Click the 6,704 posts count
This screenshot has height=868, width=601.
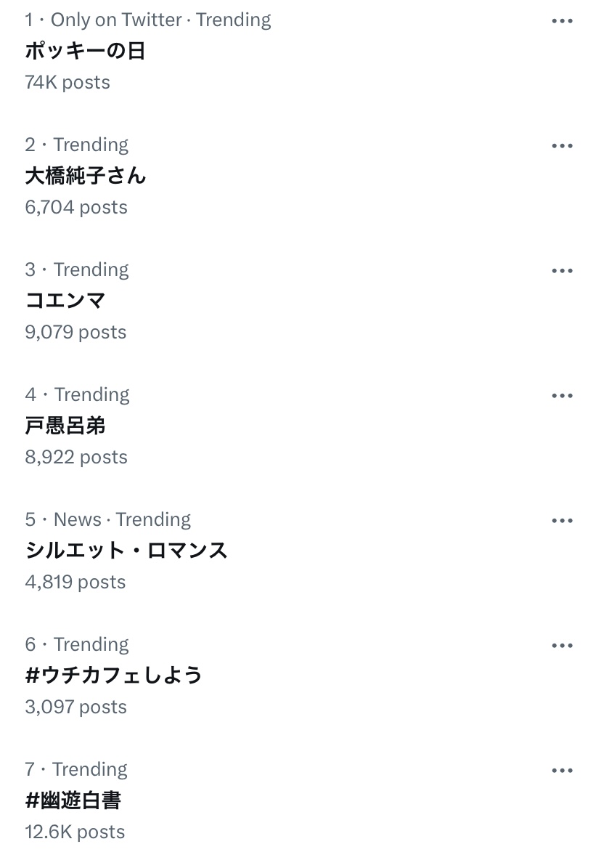[76, 207]
